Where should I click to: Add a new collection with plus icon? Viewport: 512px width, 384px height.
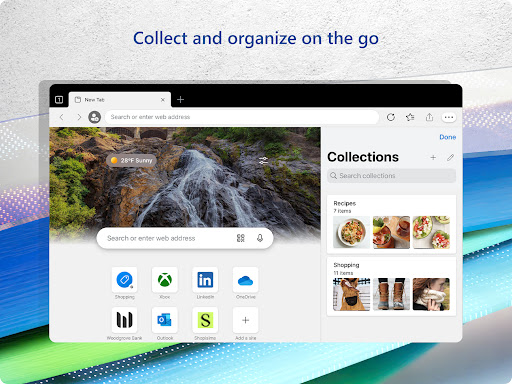(433, 157)
